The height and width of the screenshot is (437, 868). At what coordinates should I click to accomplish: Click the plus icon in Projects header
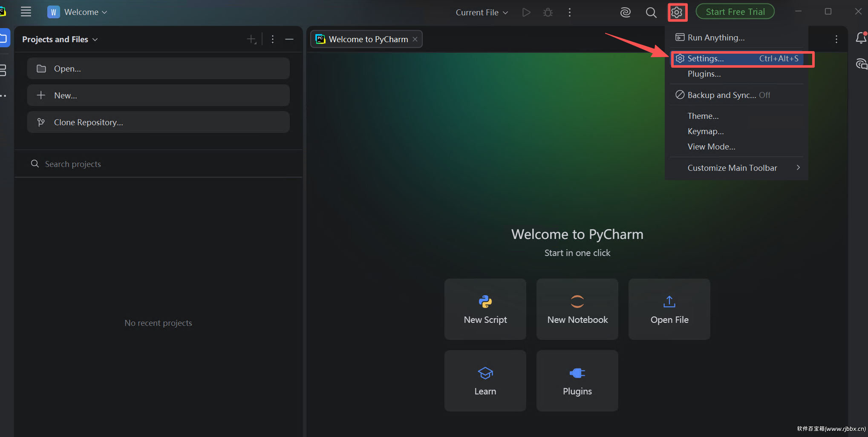click(251, 39)
